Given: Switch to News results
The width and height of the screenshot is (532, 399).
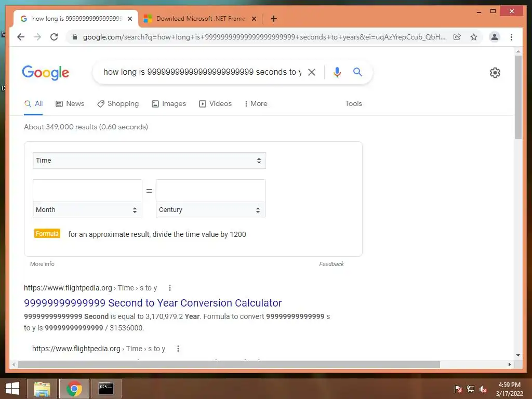Looking at the screenshot, I should coord(70,104).
